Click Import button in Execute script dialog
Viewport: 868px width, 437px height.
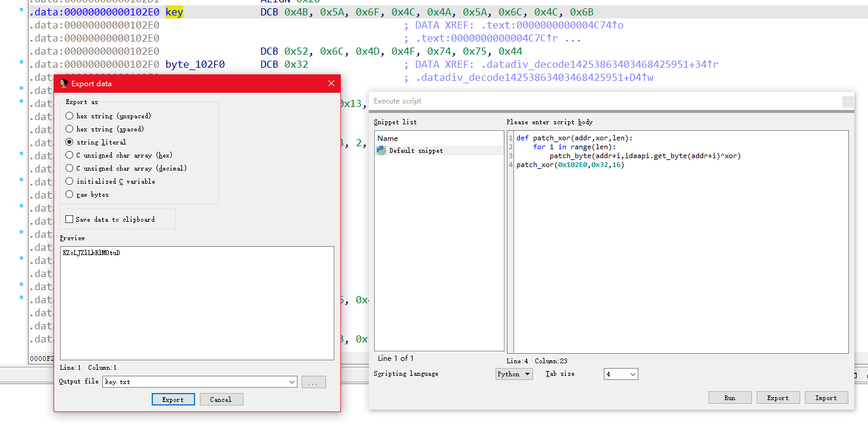[x=826, y=398]
